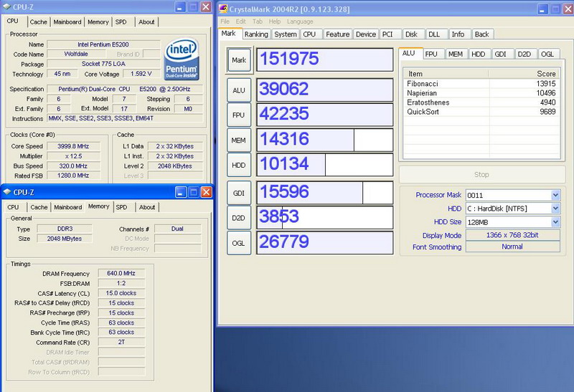The image size is (574, 392).
Task: Open the Memory tab in top CPU-Z window
Action: click(98, 22)
